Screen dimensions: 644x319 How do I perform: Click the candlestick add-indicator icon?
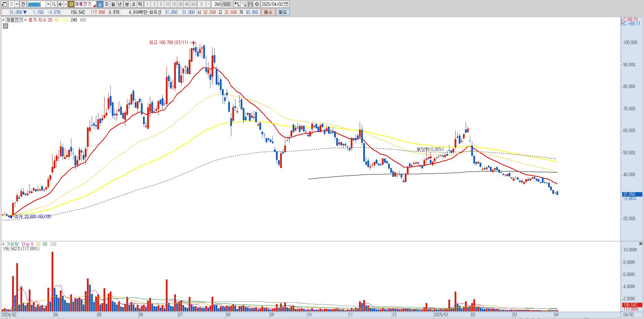point(237,4)
